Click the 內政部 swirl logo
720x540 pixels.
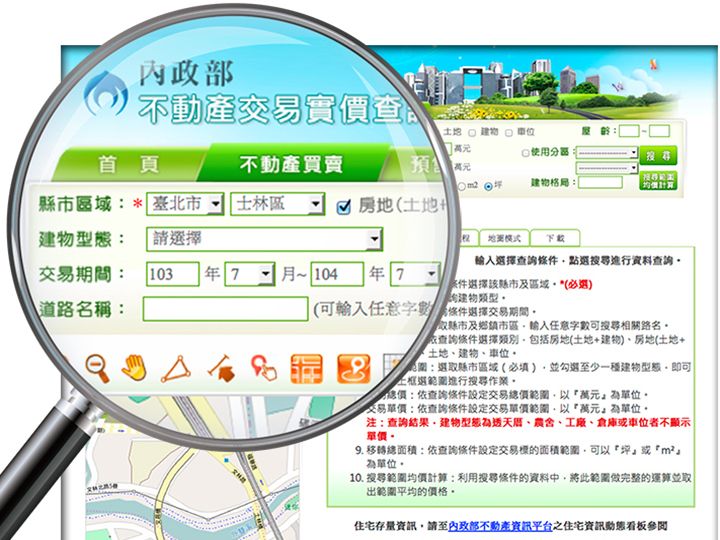(x=106, y=95)
